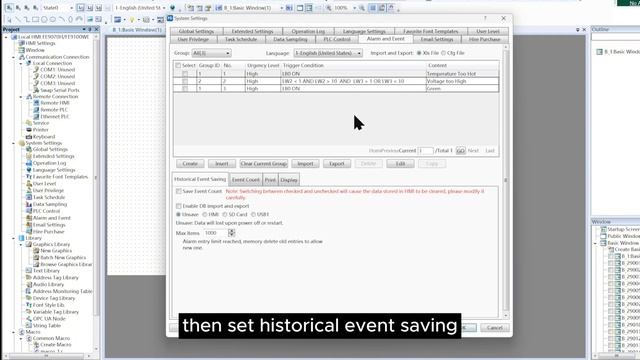Click the Remote HMI icon in the project tree
The image size is (640, 360).
pos(36,103)
